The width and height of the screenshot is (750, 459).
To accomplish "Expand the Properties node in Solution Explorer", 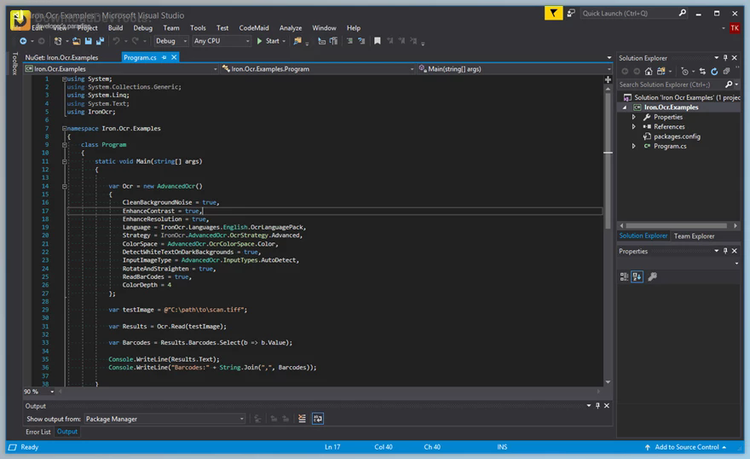I will pyautogui.click(x=634, y=117).
